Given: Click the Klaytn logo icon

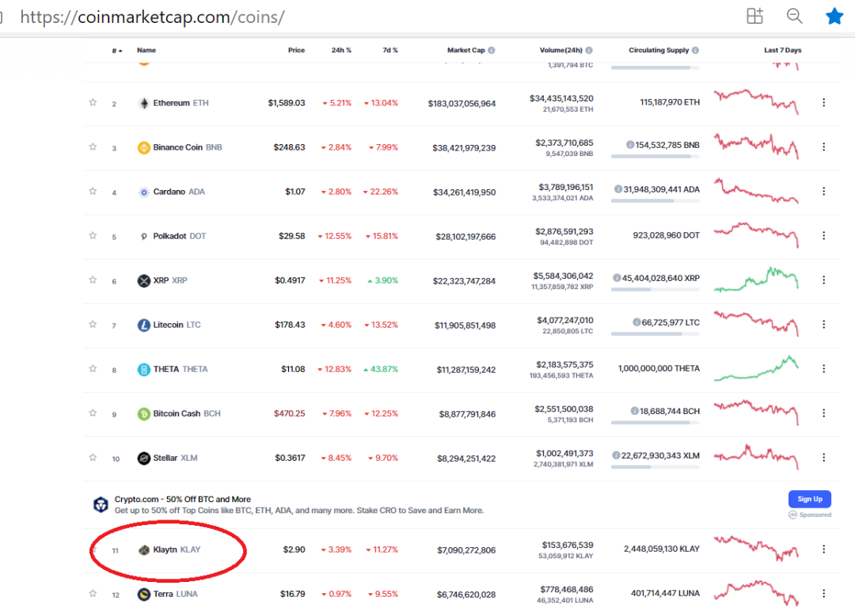Looking at the screenshot, I should (144, 550).
